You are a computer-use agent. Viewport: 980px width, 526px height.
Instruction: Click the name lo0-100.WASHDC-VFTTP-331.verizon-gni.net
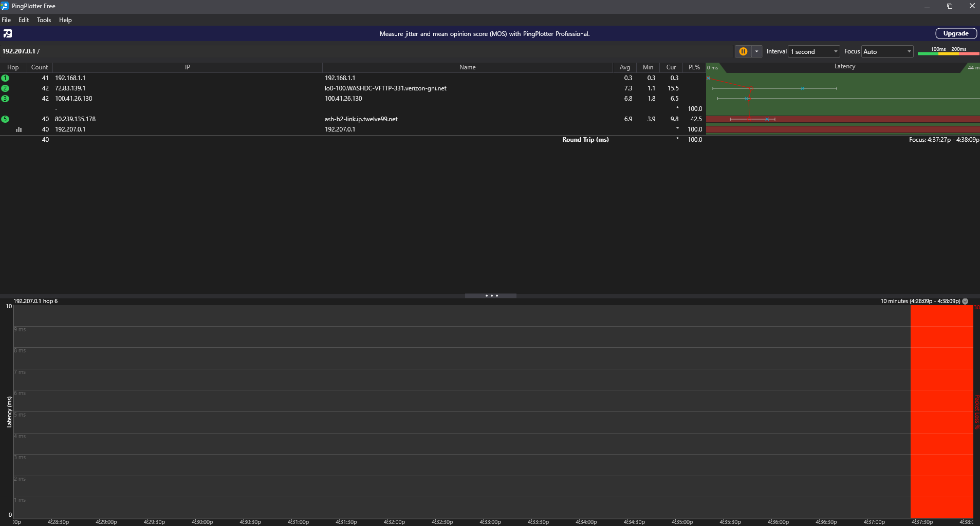click(x=385, y=88)
